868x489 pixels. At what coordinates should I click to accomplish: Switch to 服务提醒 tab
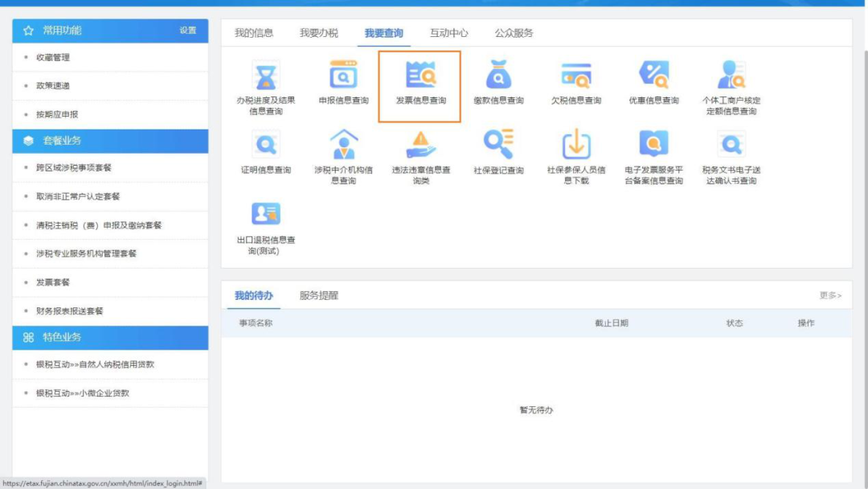[x=319, y=295]
